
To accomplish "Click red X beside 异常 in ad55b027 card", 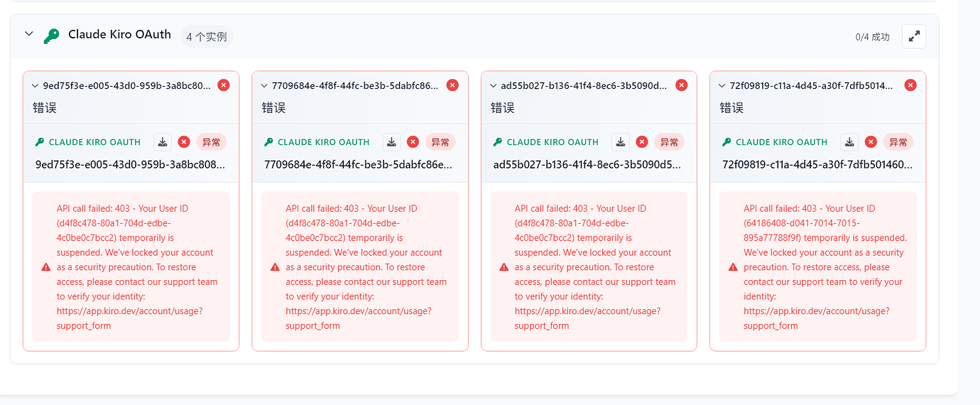I will click(x=642, y=142).
